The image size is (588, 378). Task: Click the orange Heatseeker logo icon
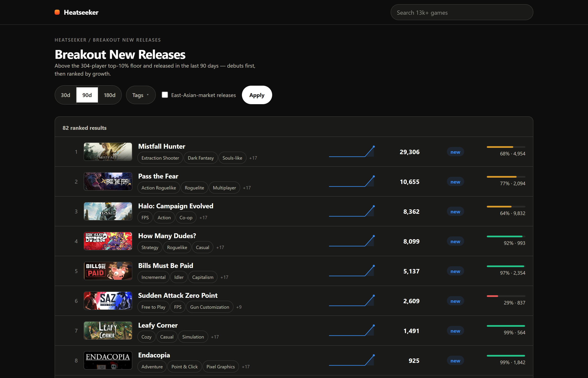point(57,12)
